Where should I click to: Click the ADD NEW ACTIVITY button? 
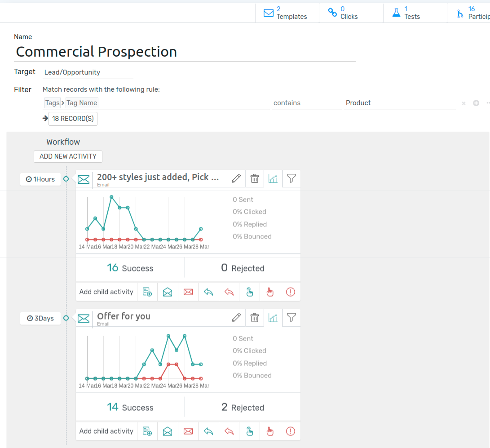click(x=68, y=156)
